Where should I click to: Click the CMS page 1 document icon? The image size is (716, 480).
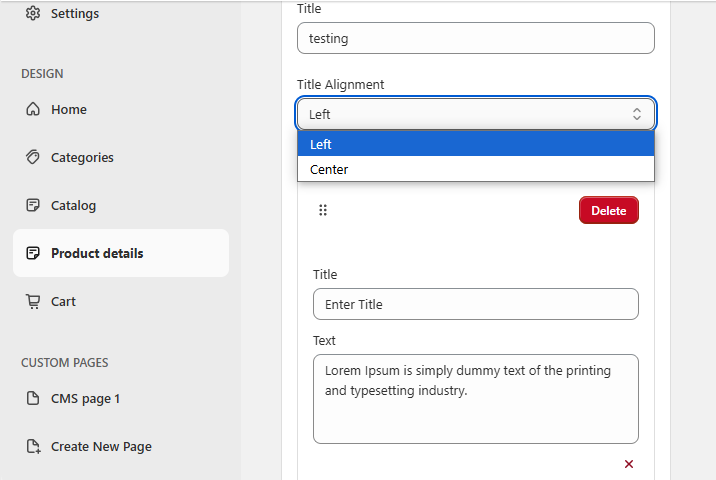point(33,398)
